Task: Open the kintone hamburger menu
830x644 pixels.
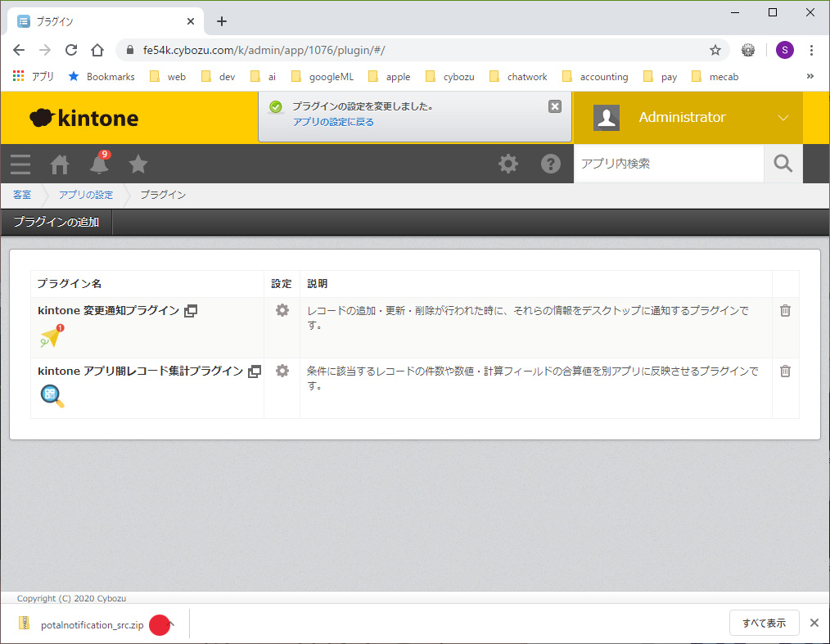Action: [x=20, y=164]
